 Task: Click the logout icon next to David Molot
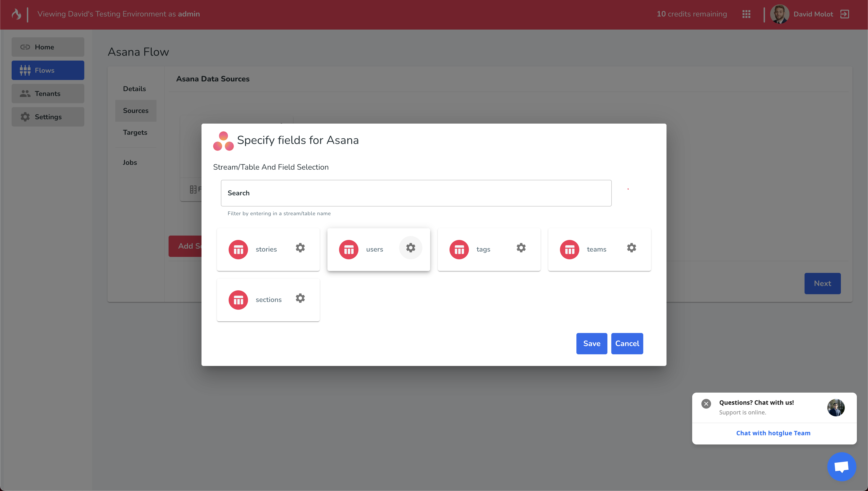pos(845,14)
